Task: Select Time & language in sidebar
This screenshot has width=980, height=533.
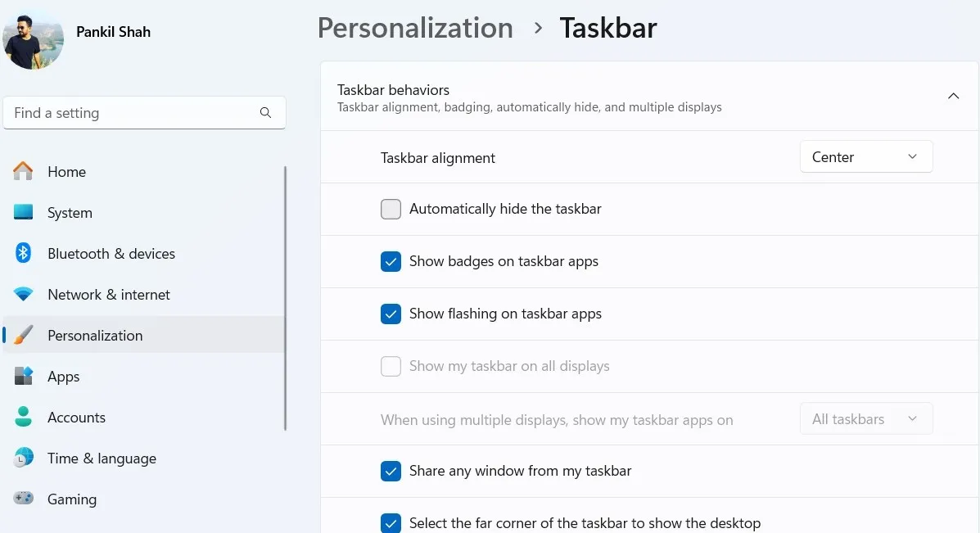Action: click(24, 458)
